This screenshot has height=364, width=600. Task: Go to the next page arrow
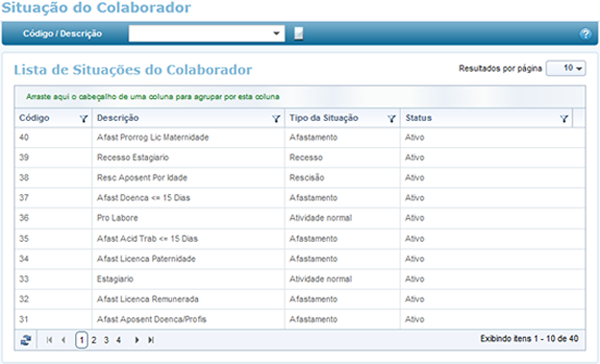pos(137,340)
